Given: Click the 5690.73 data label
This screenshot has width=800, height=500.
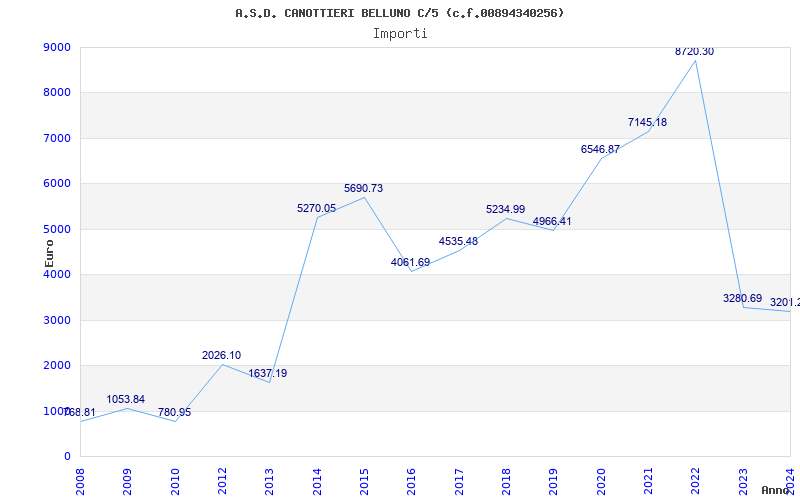Looking at the screenshot, I should pyautogui.click(x=363, y=188).
